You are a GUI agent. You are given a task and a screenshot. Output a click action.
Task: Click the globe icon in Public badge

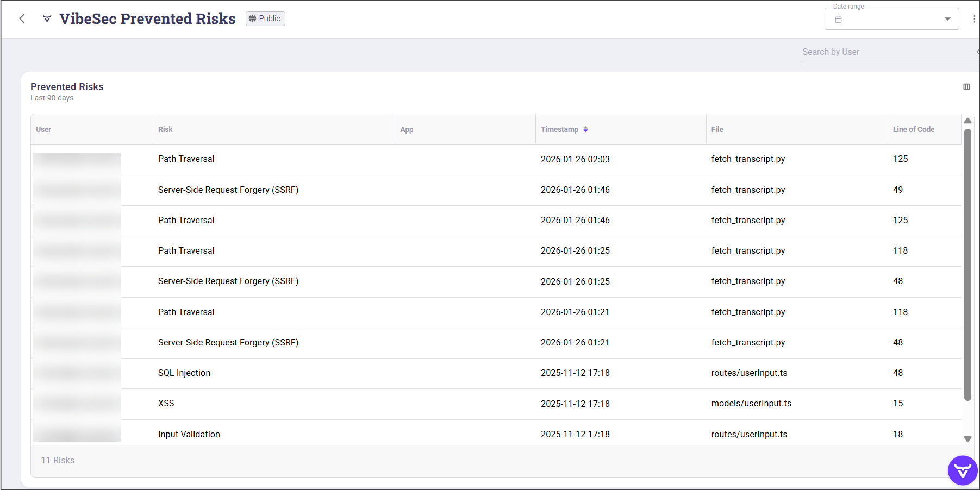pyautogui.click(x=252, y=18)
